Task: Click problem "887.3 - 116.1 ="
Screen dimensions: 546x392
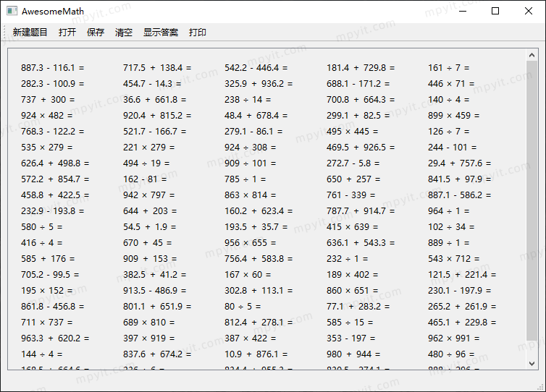Action: pos(53,67)
